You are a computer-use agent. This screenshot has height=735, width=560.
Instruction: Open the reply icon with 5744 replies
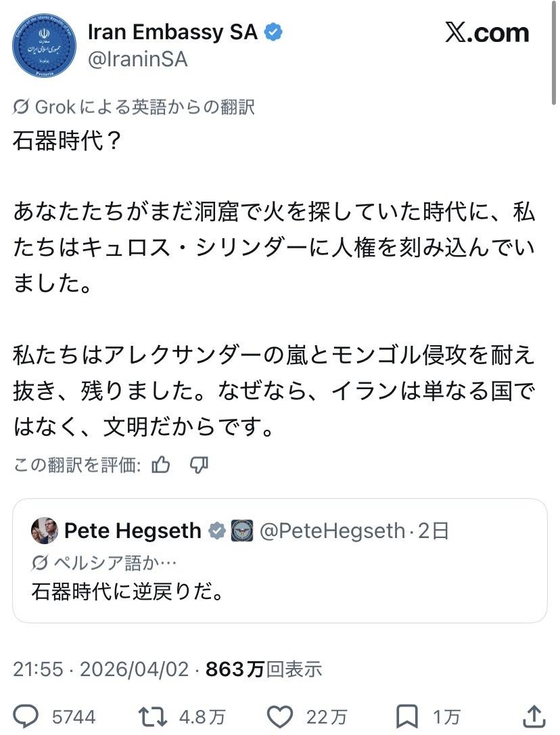28,716
